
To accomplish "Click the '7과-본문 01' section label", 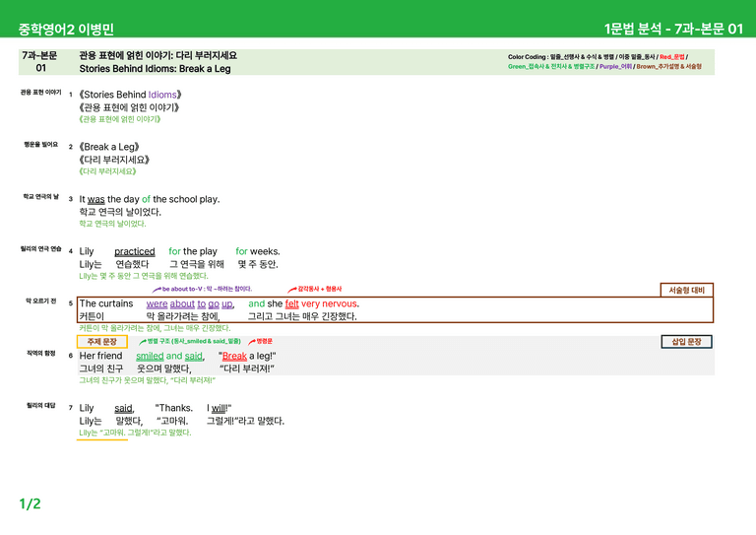I will [40, 62].
